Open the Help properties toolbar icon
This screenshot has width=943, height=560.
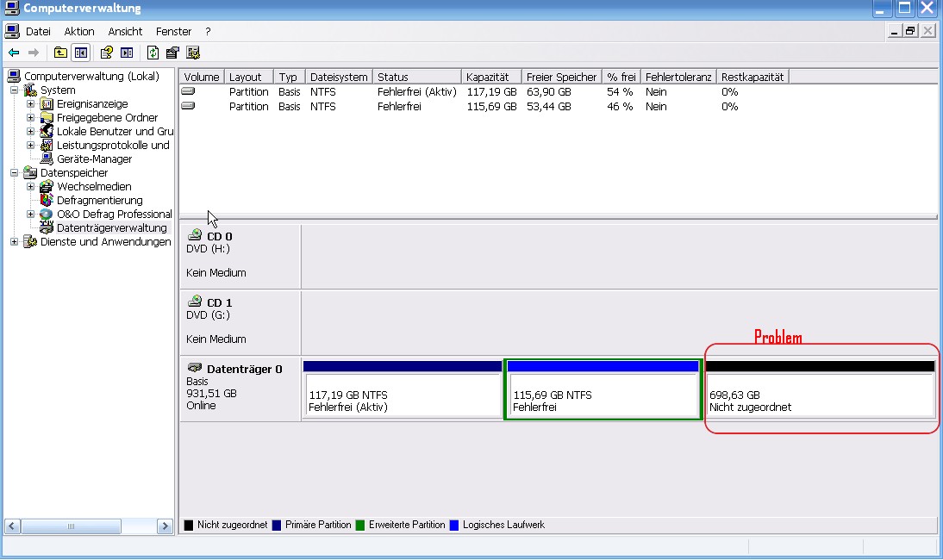106,53
